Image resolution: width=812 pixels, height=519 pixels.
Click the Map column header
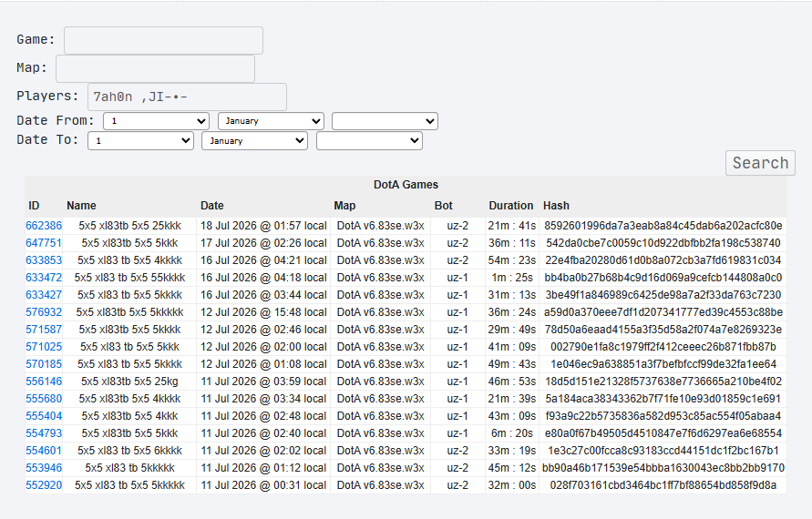point(344,206)
